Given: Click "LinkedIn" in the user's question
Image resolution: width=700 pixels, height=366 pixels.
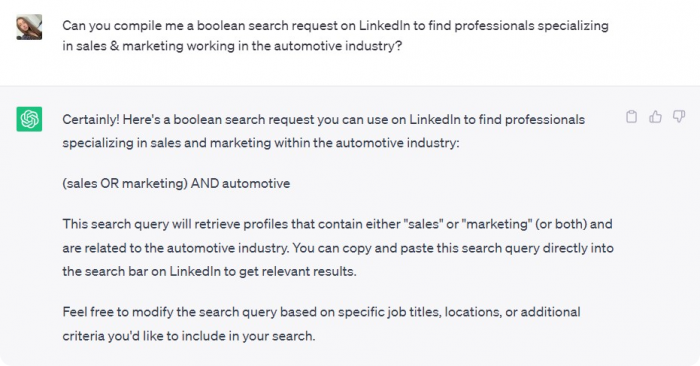Looking at the screenshot, I should pos(384,26).
